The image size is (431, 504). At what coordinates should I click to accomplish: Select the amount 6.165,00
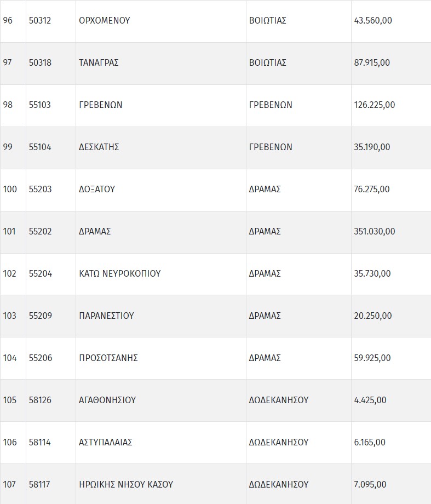[x=370, y=443]
